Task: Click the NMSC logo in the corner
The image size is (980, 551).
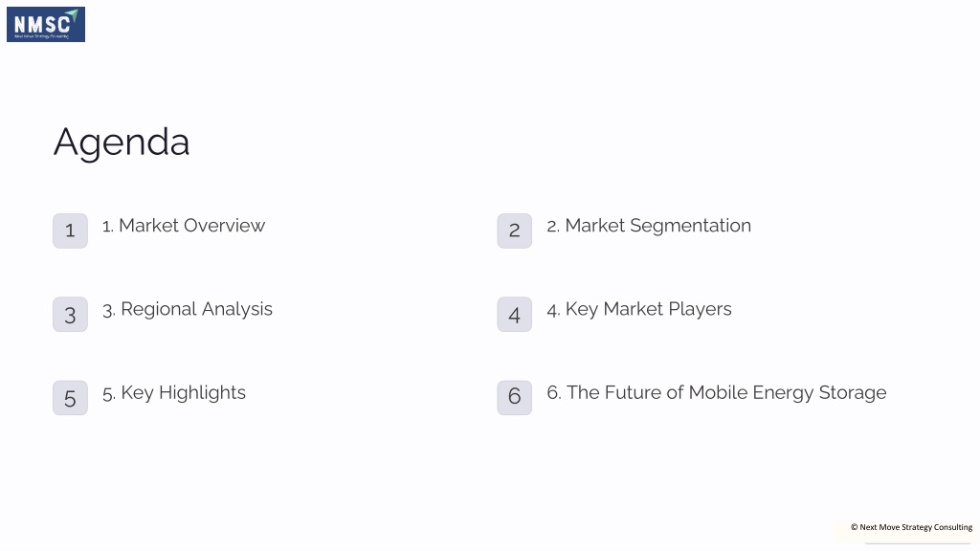Action: point(46,24)
